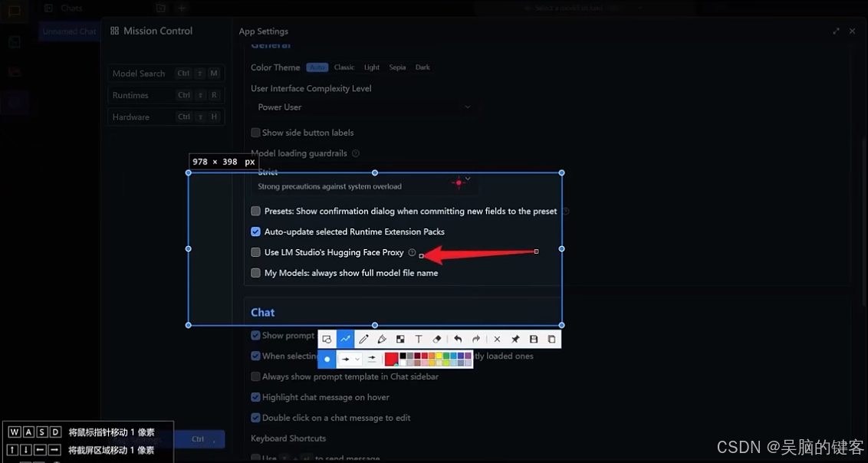Open the large red current color swatch
The width and height of the screenshot is (868, 463).
click(391, 360)
